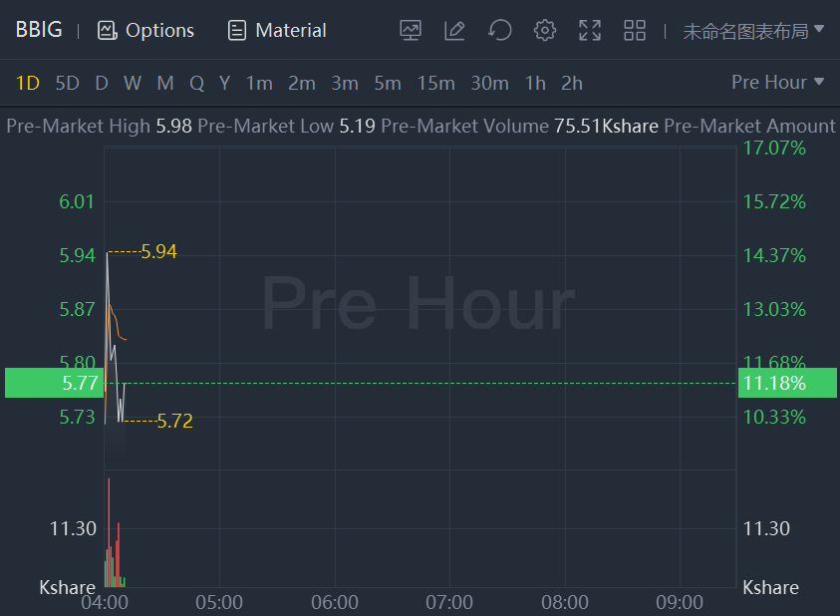Screen dimensions: 840x616
Task: Click the BBIG ticker symbol
Action: point(39,30)
